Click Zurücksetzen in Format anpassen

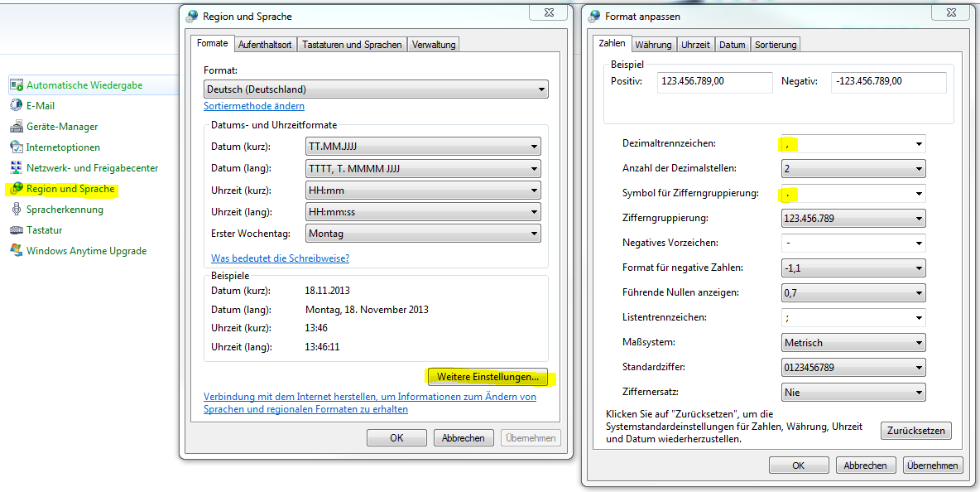pyautogui.click(x=916, y=431)
